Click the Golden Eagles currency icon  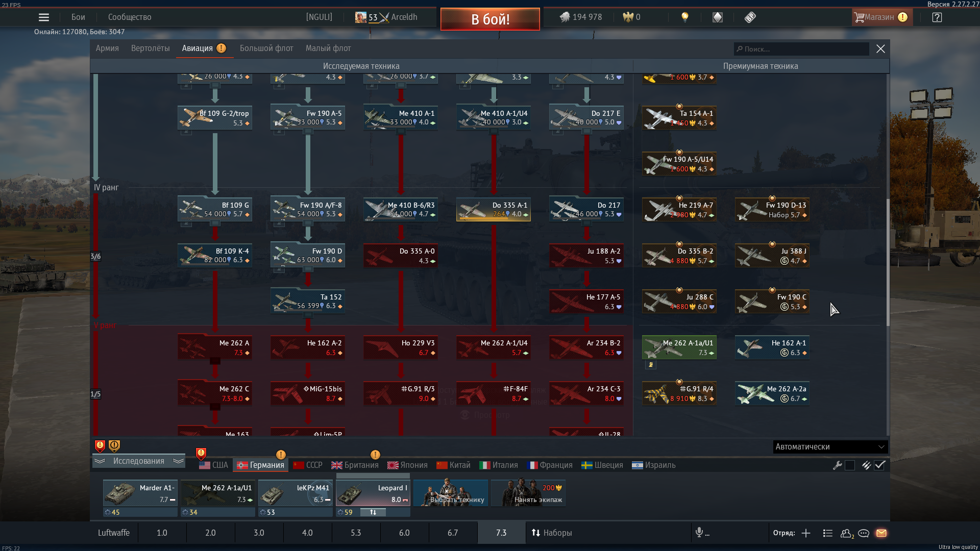[x=628, y=17]
